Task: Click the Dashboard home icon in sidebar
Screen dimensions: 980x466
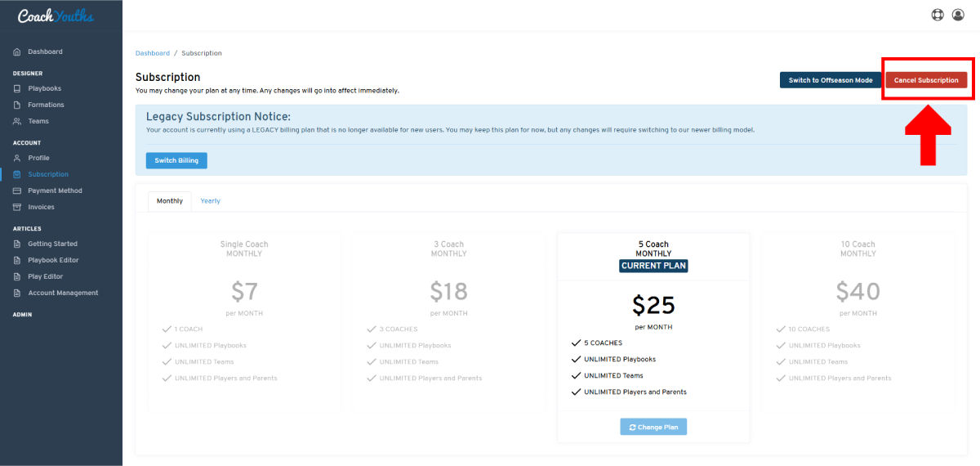Action: (17, 52)
